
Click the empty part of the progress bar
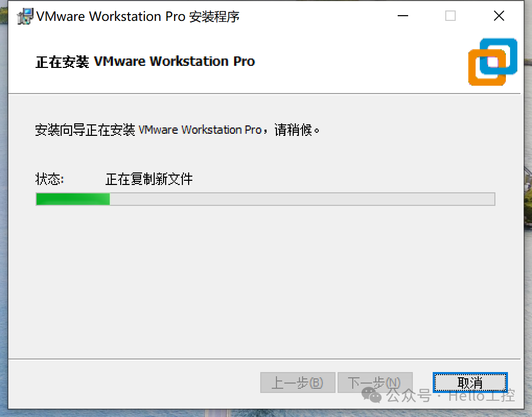(x=302, y=199)
